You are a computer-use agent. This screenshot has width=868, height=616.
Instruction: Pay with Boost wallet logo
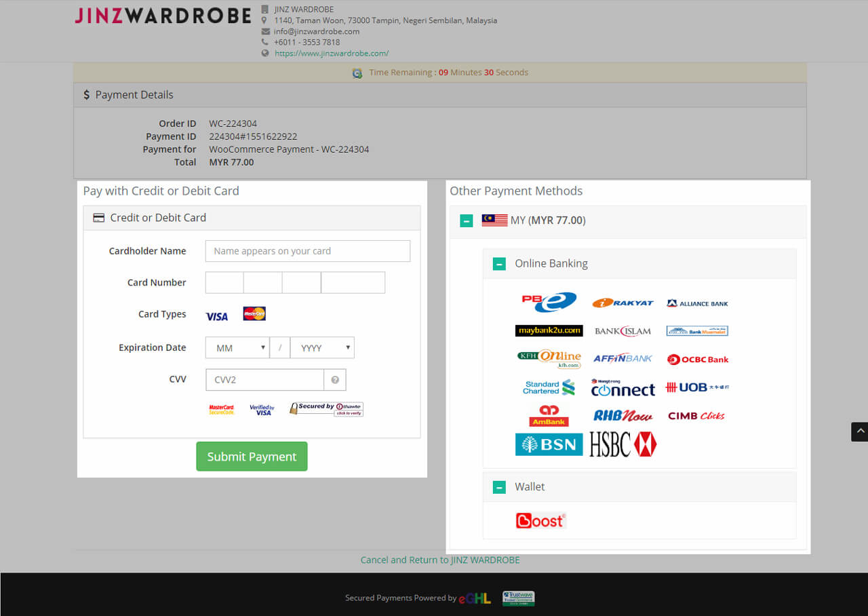tap(540, 520)
